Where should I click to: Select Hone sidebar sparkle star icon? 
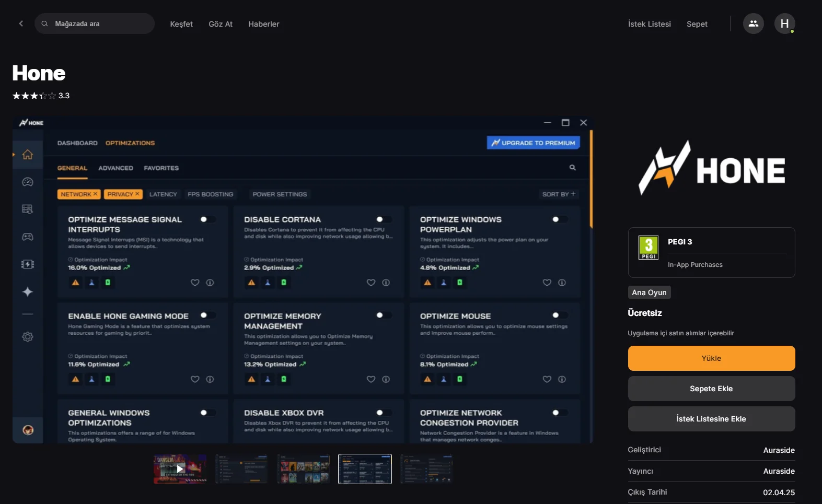coord(28,292)
